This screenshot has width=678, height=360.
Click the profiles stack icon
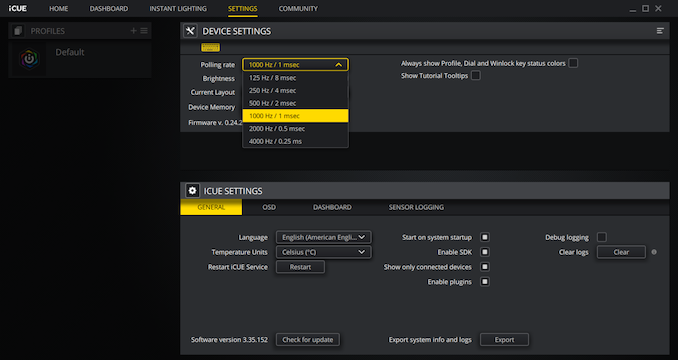(18, 31)
